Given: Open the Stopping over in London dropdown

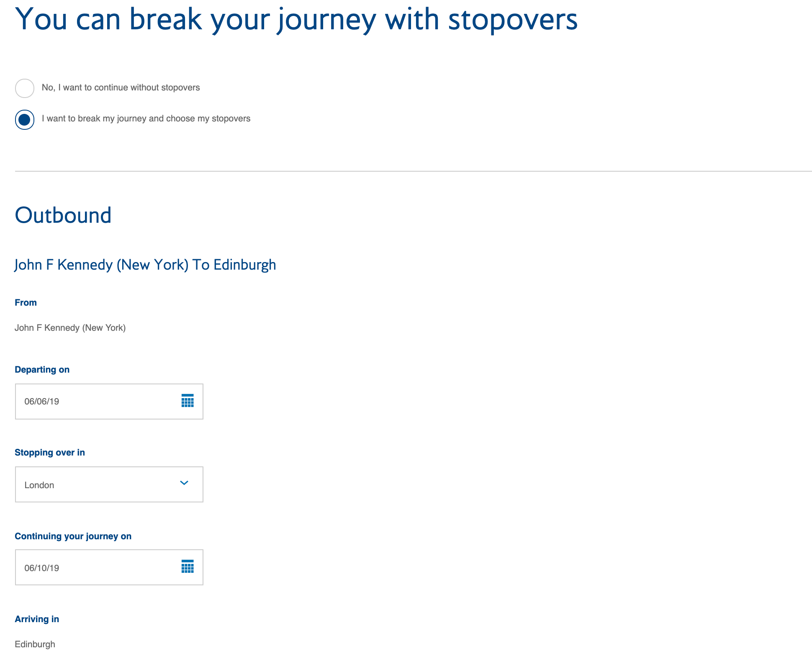Looking at the screenshot, I should tap(109, 484).
